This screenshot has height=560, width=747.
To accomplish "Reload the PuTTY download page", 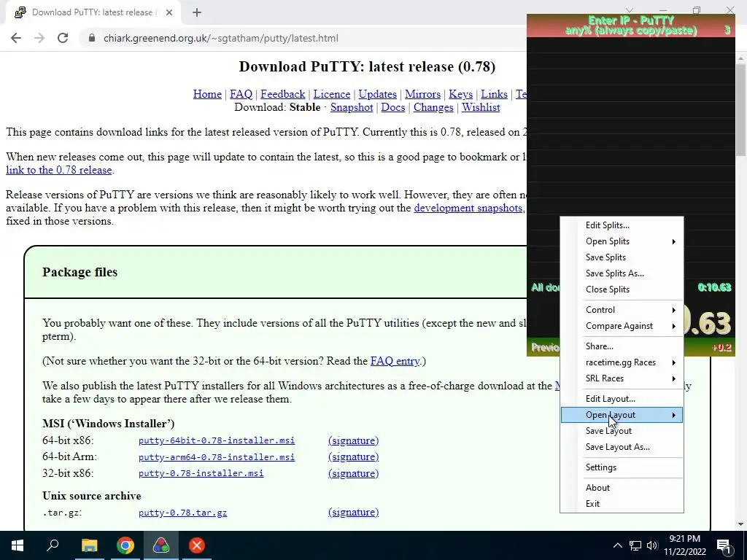I will 63,38.
